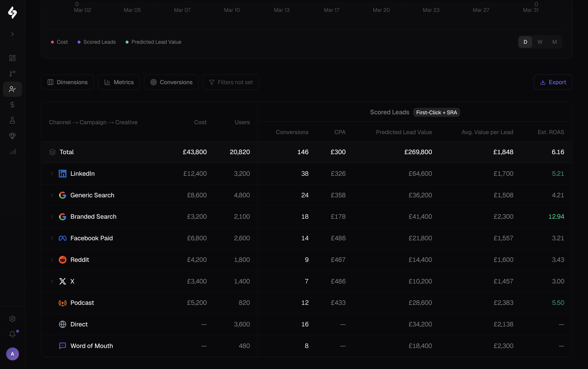The width and height of the screenshot is (588, 369).
Task: Open the Filters not set control
Action: click(x=231, y=82)
